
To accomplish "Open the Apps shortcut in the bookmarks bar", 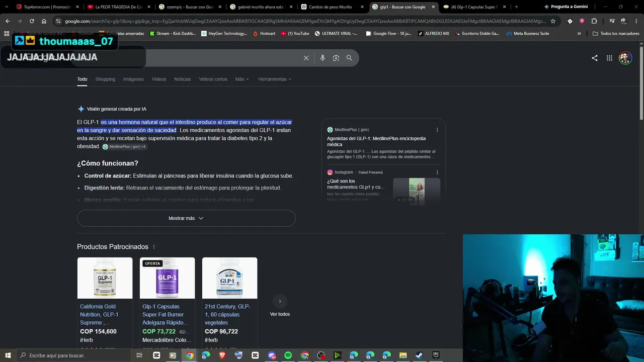I will pyautogui.click(x=7, y=34).
